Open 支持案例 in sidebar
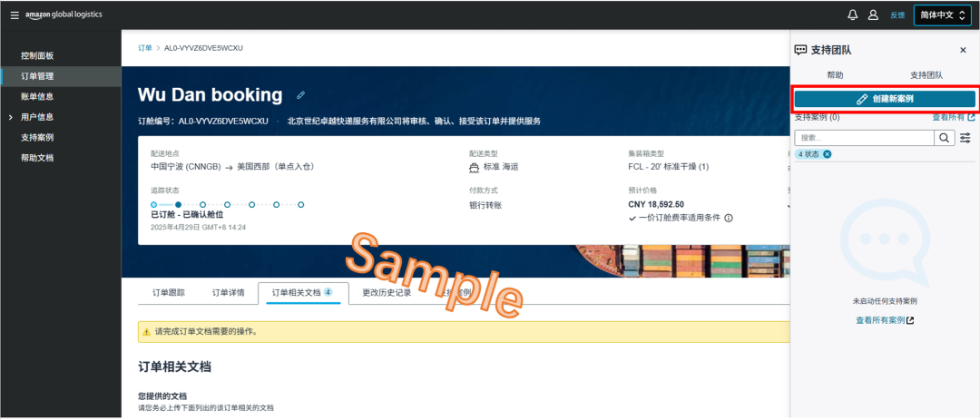 [x=37, y=138]
